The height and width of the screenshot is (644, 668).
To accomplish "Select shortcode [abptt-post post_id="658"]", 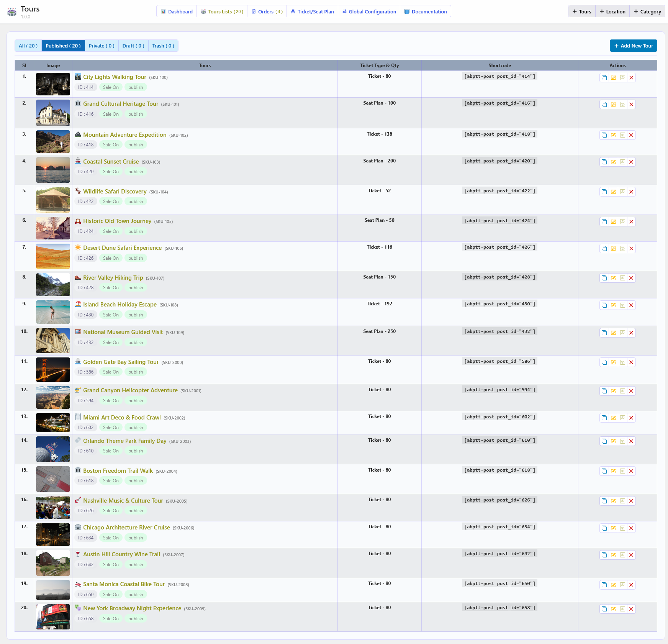I will tap(499, 608).
